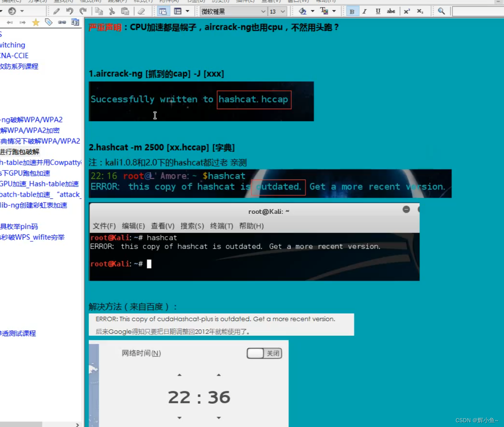Click the magnifier search icon
Screen dimensions: 504x427
pos(441,11)
